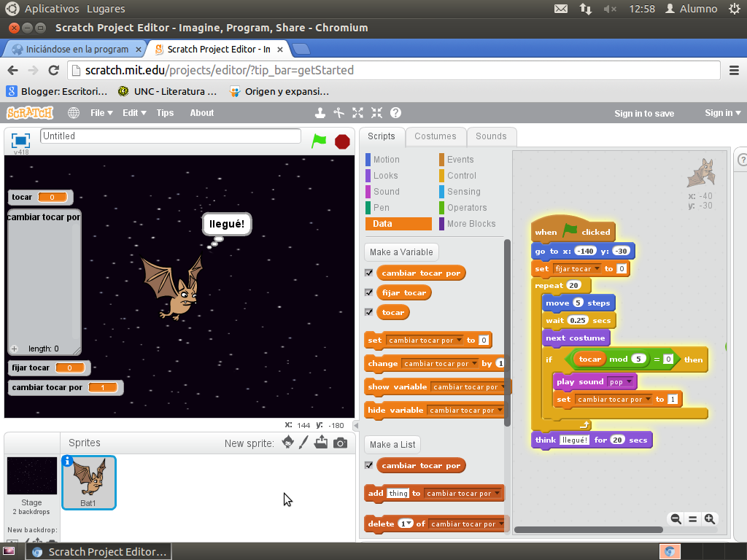747x560 pixels.
Task: Select the Looks block category
Action: [385, 176]
